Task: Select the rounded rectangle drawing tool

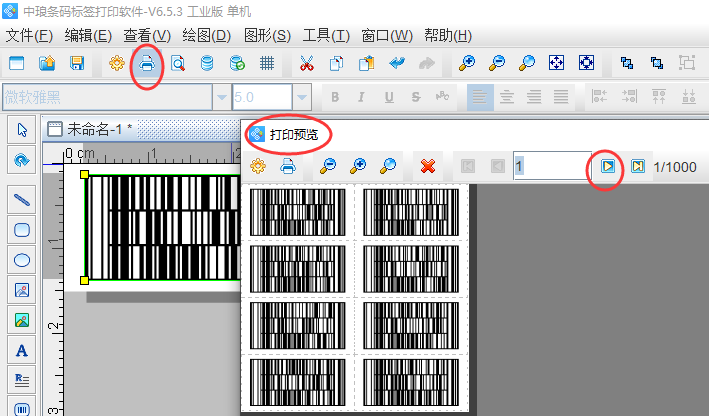Action: pos(22,229)
